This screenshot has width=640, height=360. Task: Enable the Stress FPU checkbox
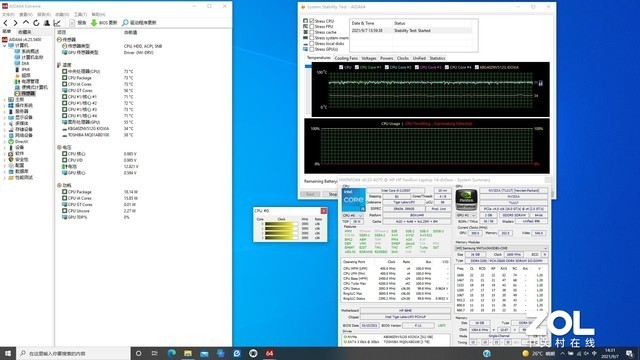click(312, 27)
